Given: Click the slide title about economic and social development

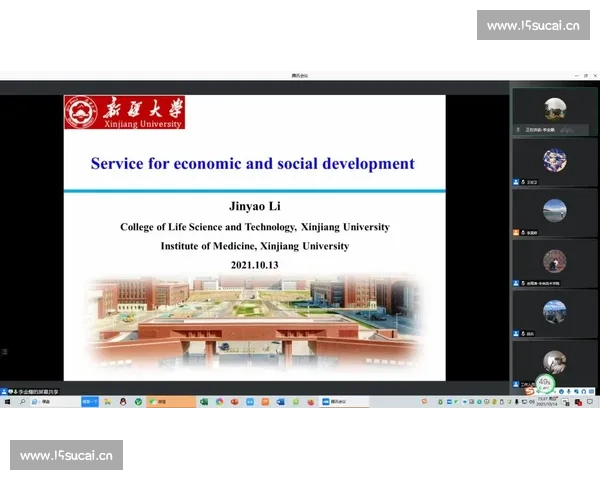Looking at the screenshot, I should 252,163.
